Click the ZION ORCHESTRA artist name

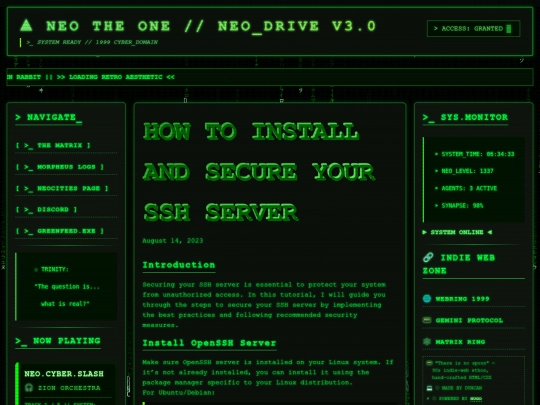click(69, 388)
